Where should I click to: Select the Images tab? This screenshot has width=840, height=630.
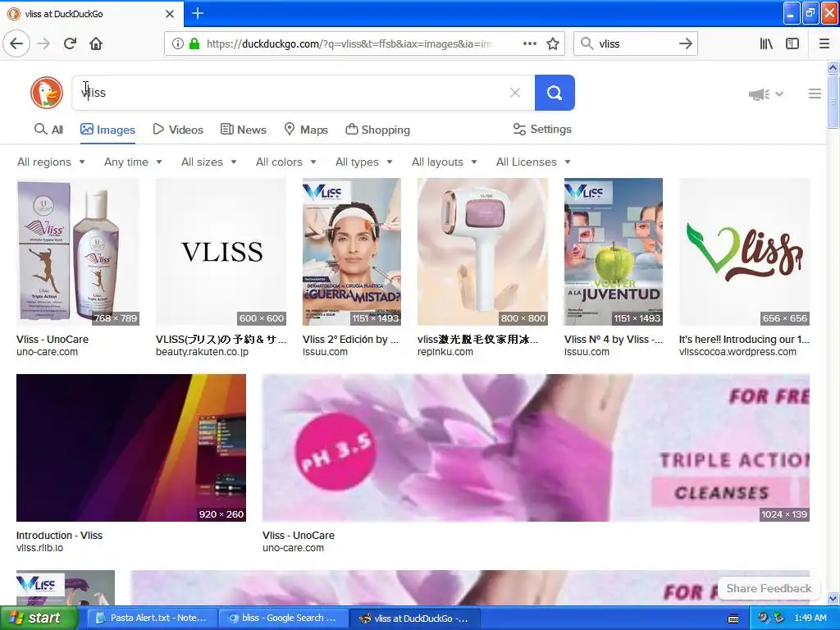tap(107, 130)
